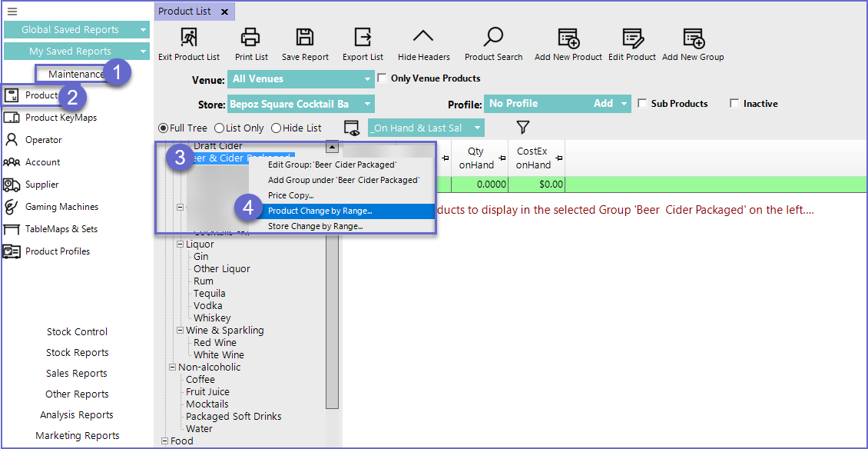Click the Edit Product icon
868x449 pixels.
(632, 38)
